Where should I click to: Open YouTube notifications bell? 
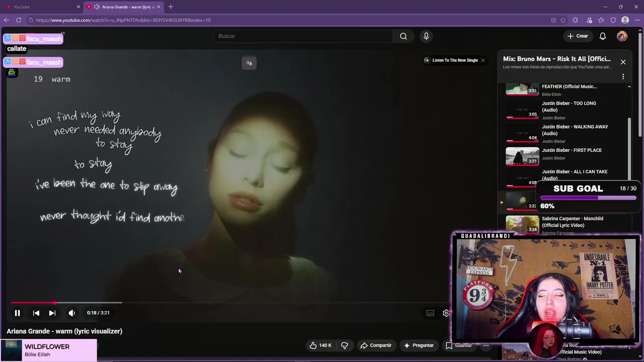(x=603, y=36)
